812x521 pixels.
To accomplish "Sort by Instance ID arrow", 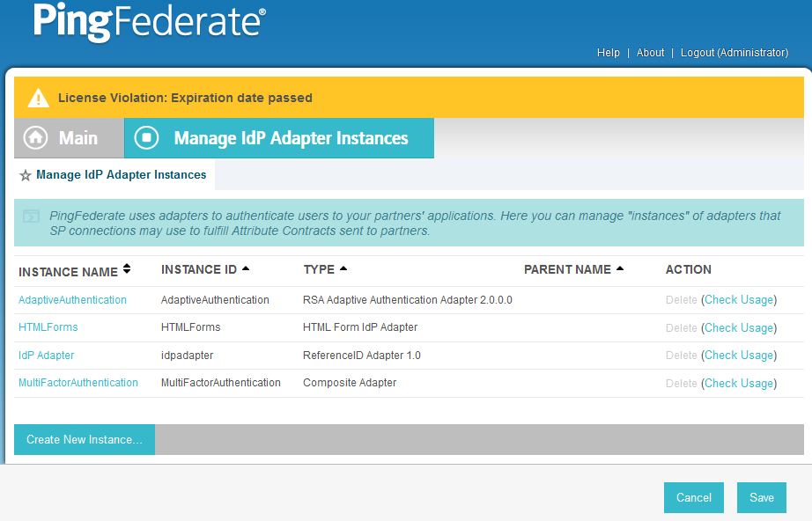I will (x=246, y=268).
